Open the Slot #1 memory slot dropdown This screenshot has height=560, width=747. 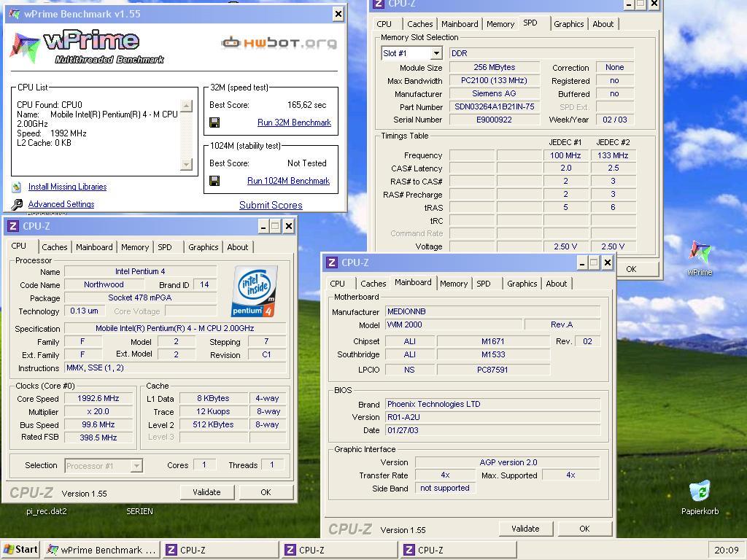coord(436,53)
